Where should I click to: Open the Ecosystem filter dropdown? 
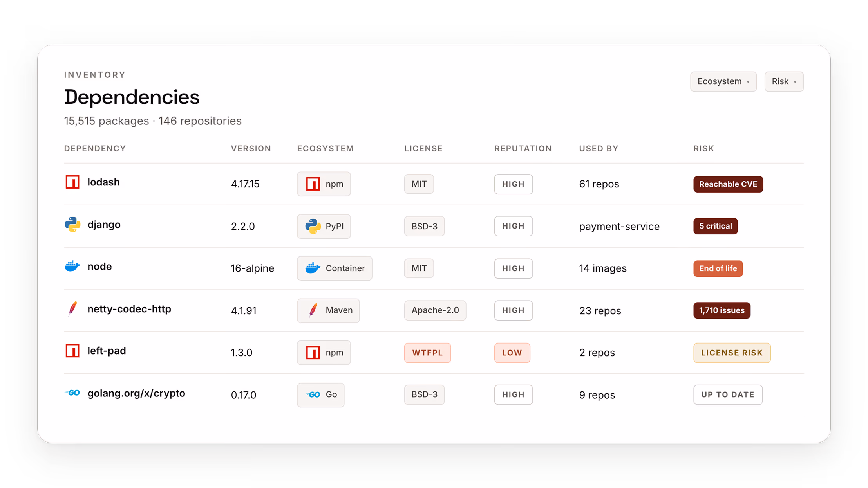(x=723, y=81)
